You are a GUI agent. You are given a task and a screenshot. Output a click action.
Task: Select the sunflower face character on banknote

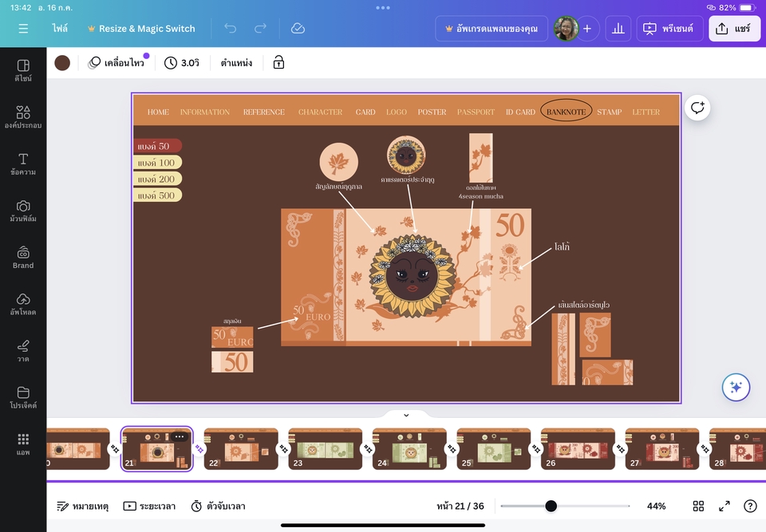(413, 276)
